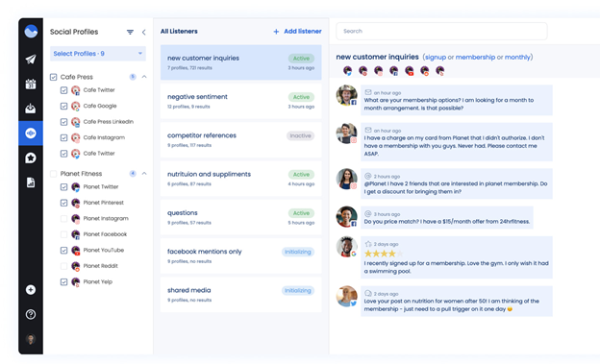
Task: Select the negative sentiment listener
Action: [x=241, y=101]
